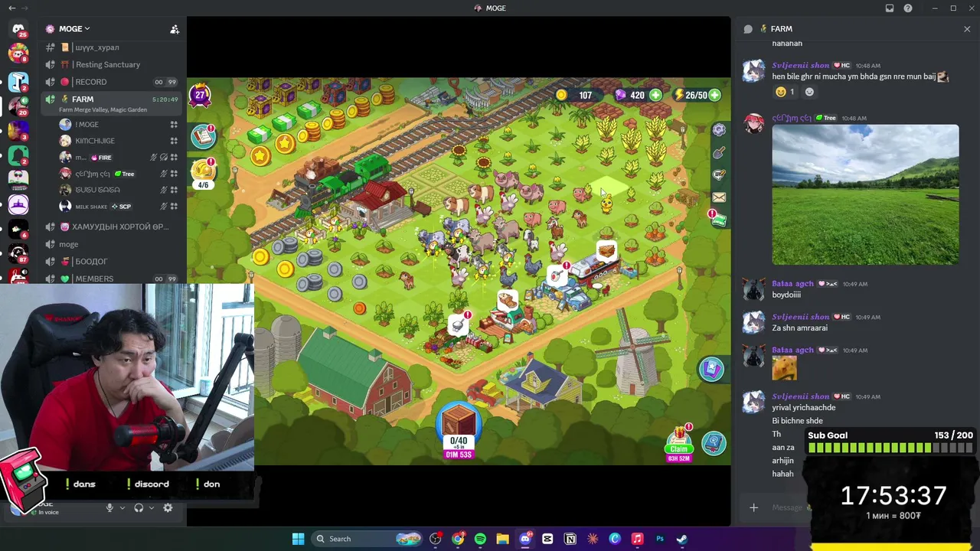Click the Discord Help question mark icon

908,8
